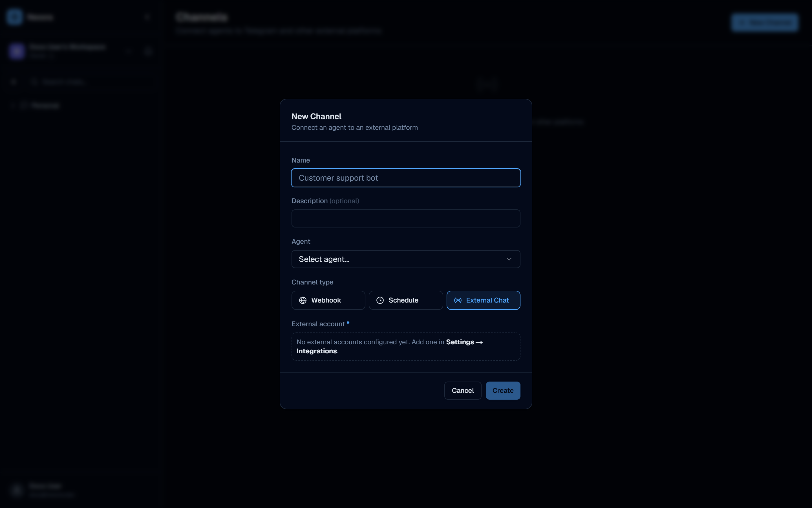Expand agent list via chevron arrow

click(509, 259)
